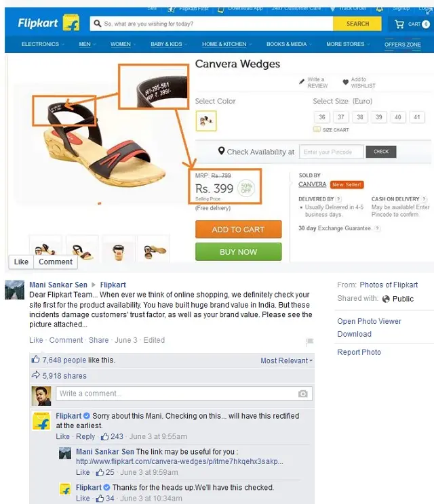
Task: Select Euro size 40
Action: tap(398, 117)
